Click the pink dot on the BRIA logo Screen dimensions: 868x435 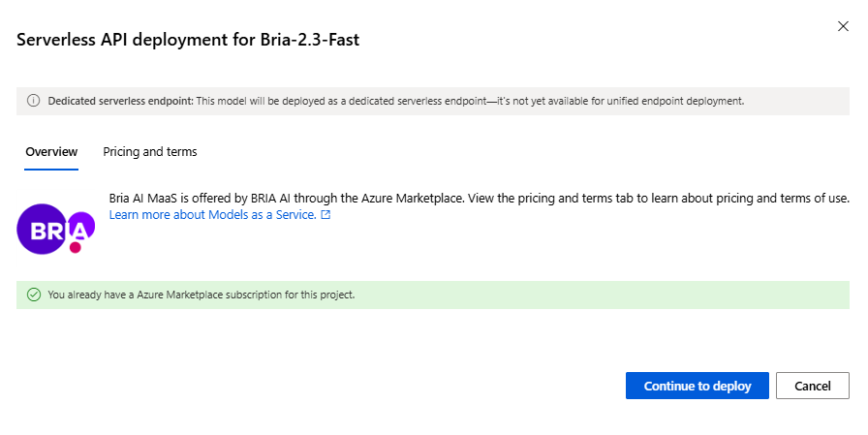tap(75, 249)
